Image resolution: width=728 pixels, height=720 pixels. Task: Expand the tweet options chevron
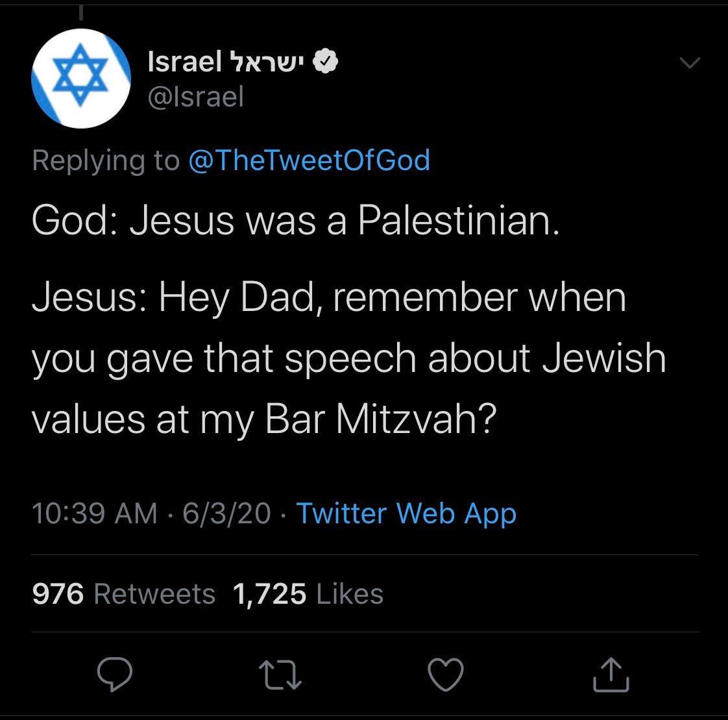[689, 63]
